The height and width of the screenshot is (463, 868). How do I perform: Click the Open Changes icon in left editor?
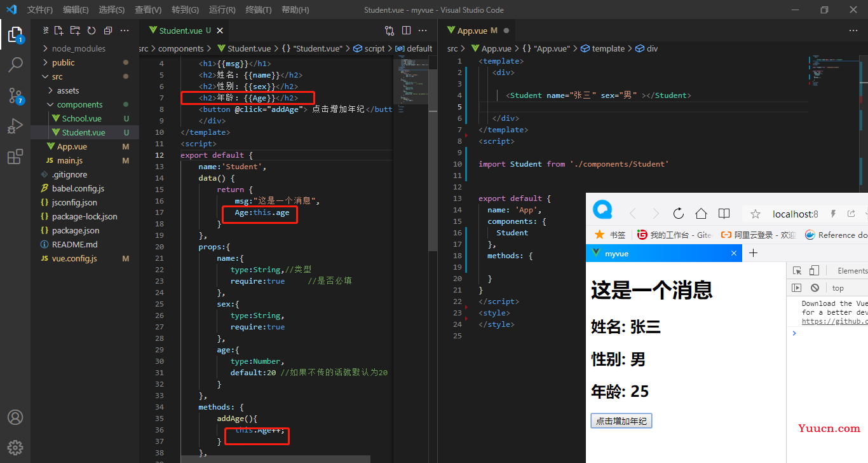click(390, 31)
